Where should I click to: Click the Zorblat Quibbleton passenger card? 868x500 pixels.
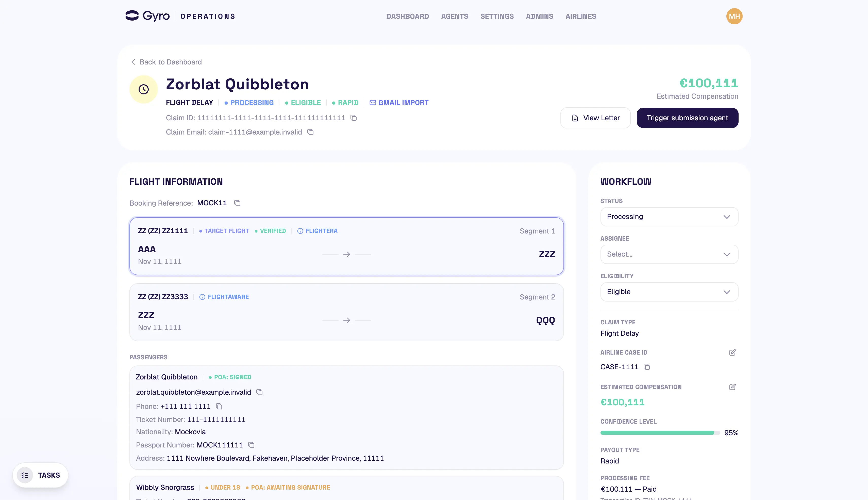coord(346,418)
